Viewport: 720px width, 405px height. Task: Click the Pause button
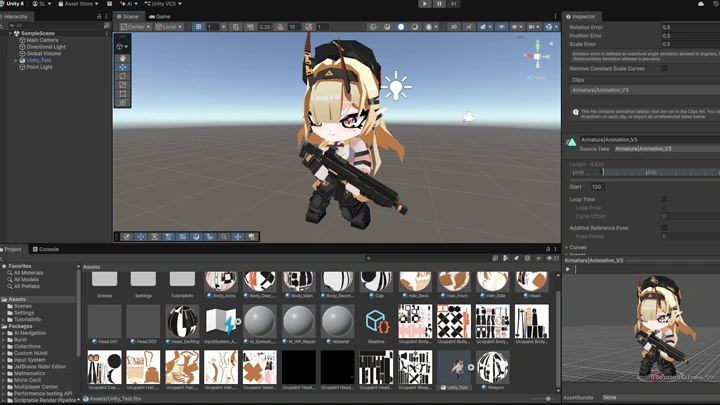point(439,4)
